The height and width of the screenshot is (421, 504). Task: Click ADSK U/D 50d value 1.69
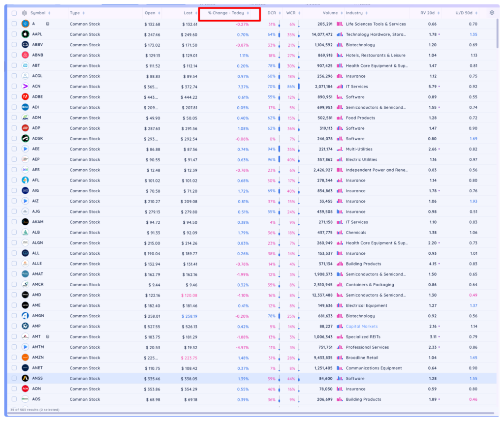(x=473, y=139)
